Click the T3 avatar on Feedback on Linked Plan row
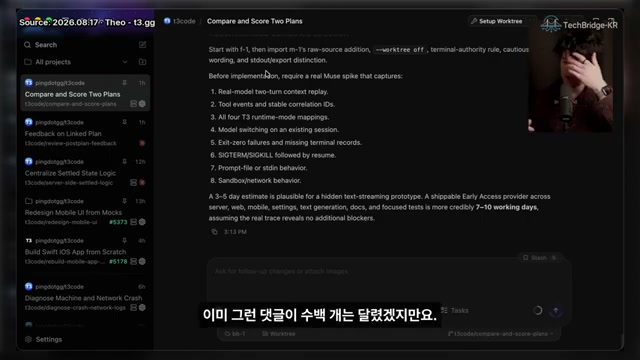This screenshot has height=360, width=640. click(x=29, y=122)
